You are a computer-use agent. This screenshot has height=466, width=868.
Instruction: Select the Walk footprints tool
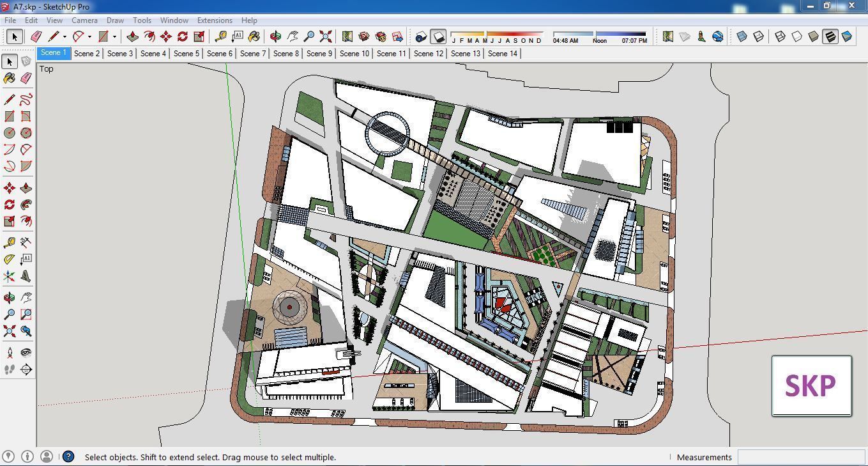tap(9, 369)
